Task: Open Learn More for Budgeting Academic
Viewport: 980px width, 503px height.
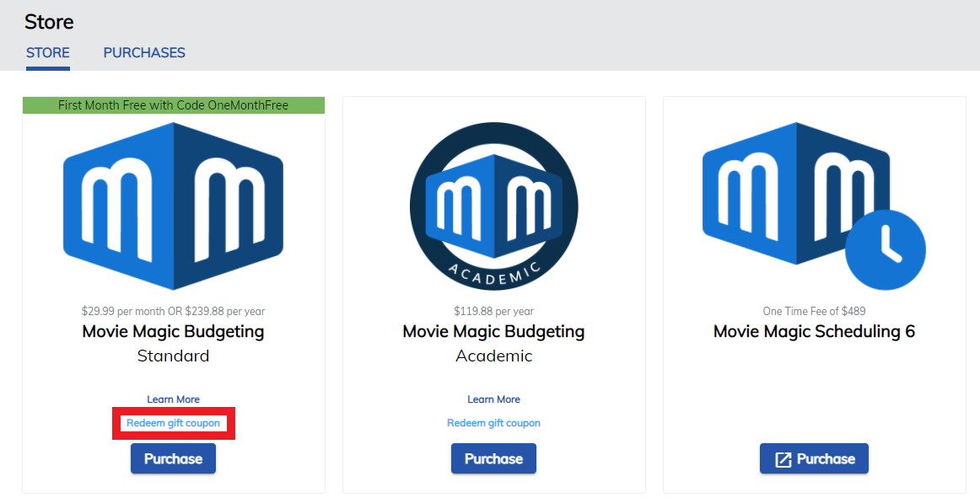Action: [493, 399]
